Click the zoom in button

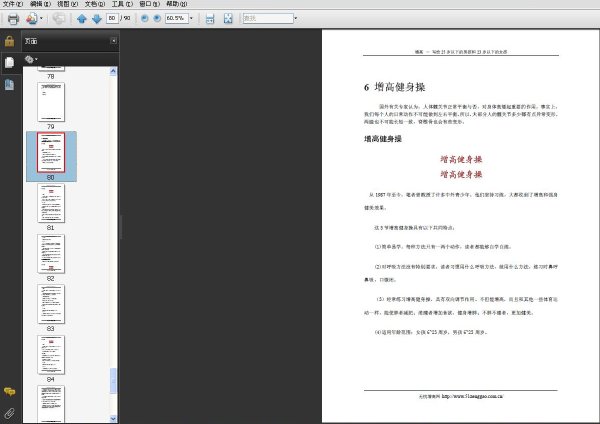coord(157,18)
